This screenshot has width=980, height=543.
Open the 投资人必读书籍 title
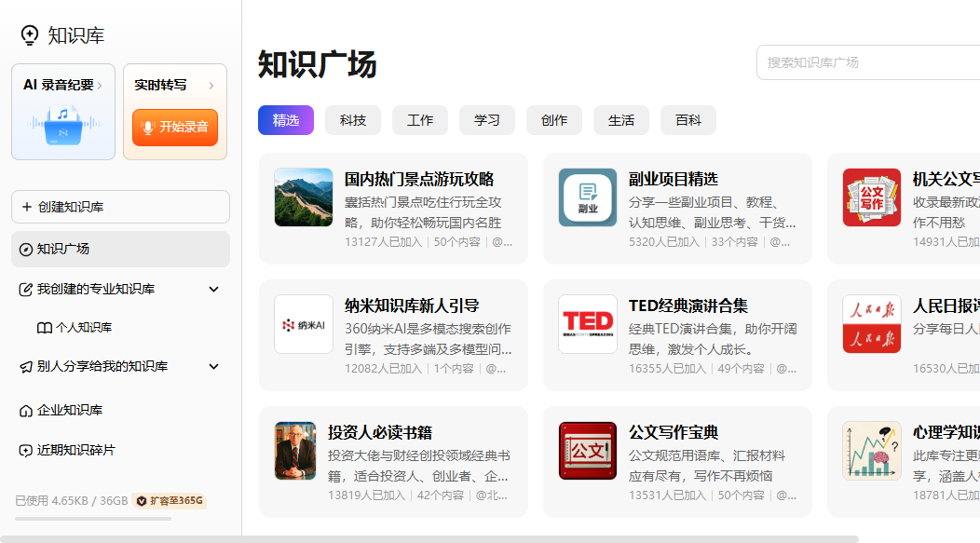[x=380, y=432]
